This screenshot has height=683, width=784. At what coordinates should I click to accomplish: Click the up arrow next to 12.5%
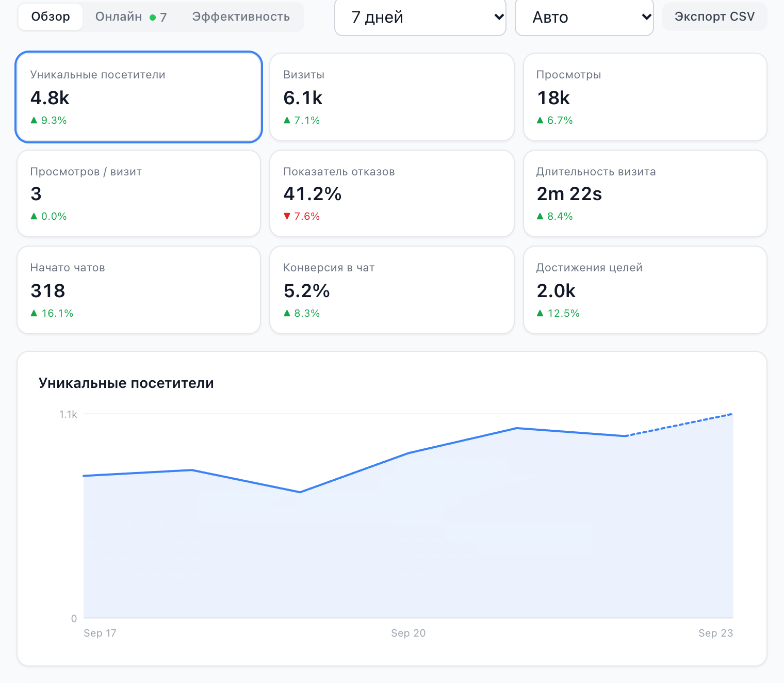tap(540, 313)
